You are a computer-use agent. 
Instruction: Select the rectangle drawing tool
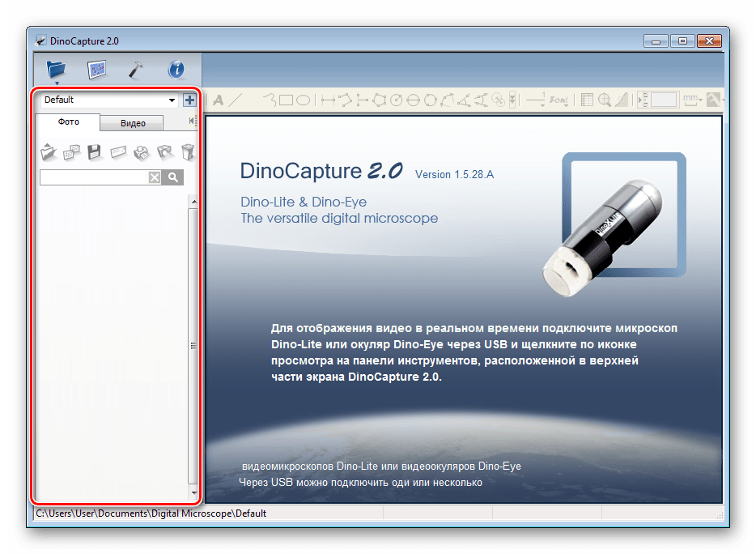pos(286,100)
